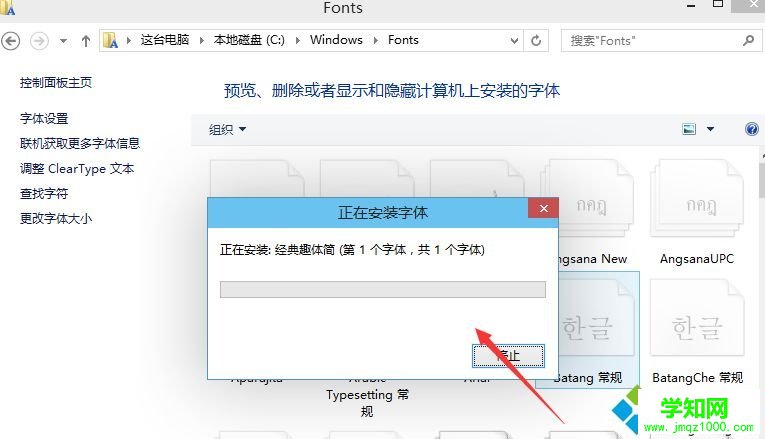Expand chevron after 本地磁盘 (C:)
Image resolution: width=765 pixels, height=439 pixels.
coord(298,40)
